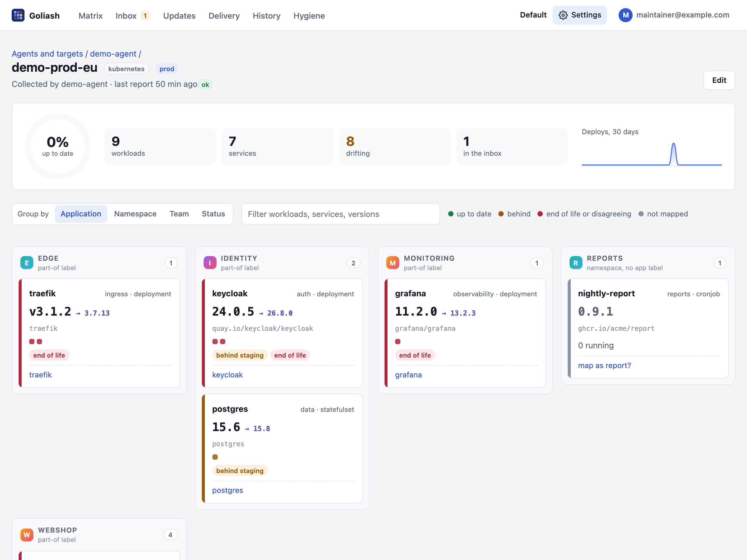This screenshot has width=747, height=560.
Task: Open the Inbox tab
Action: 133,15
